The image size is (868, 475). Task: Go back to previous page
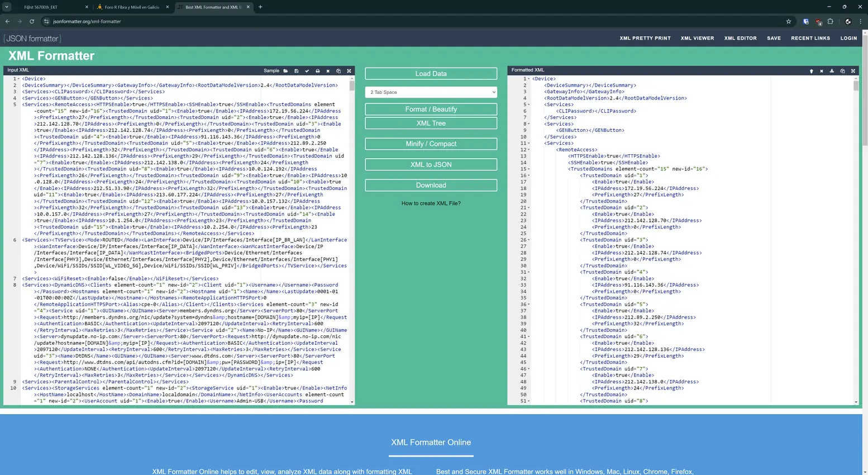7,21
